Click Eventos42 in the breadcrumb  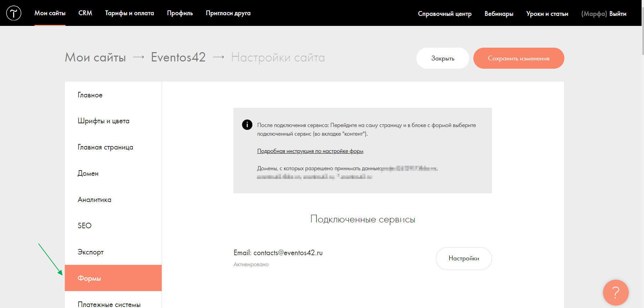pos(178,57)
